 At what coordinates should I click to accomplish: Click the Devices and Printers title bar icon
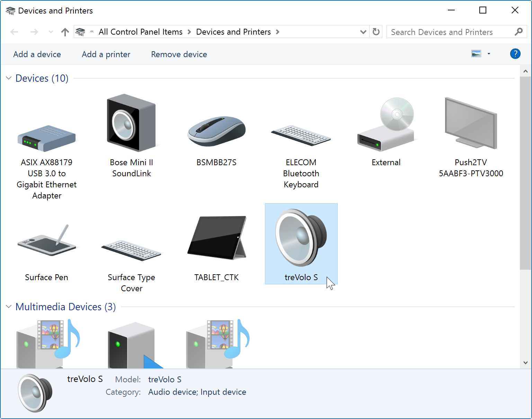click(10, 11)
